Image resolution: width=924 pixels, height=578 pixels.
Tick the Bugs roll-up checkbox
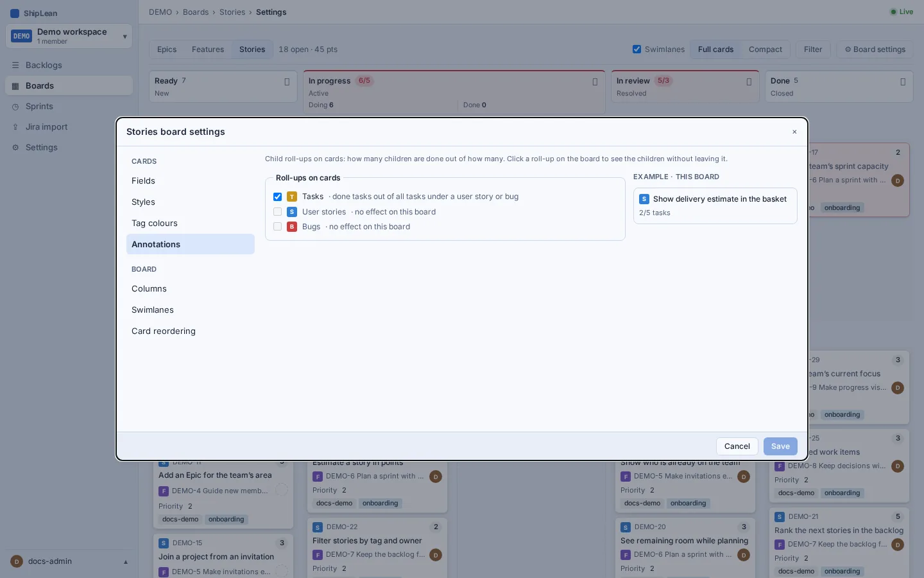[277, 227]
